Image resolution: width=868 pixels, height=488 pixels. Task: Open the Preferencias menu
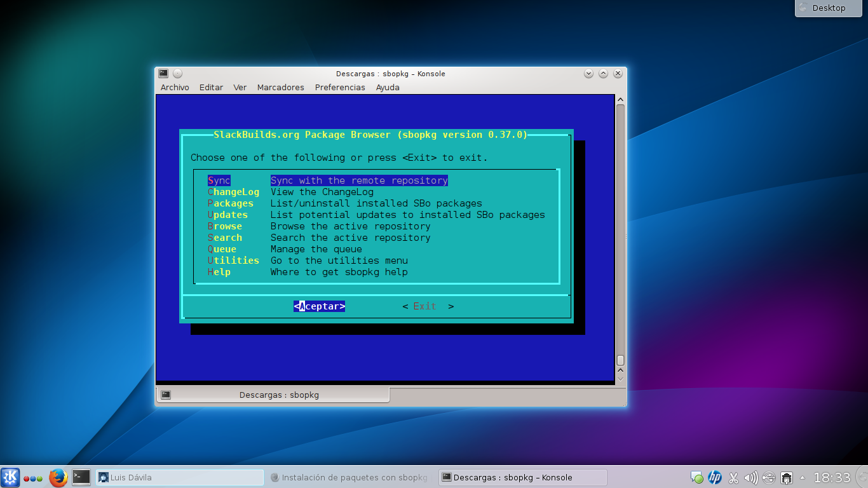[340, 87]
